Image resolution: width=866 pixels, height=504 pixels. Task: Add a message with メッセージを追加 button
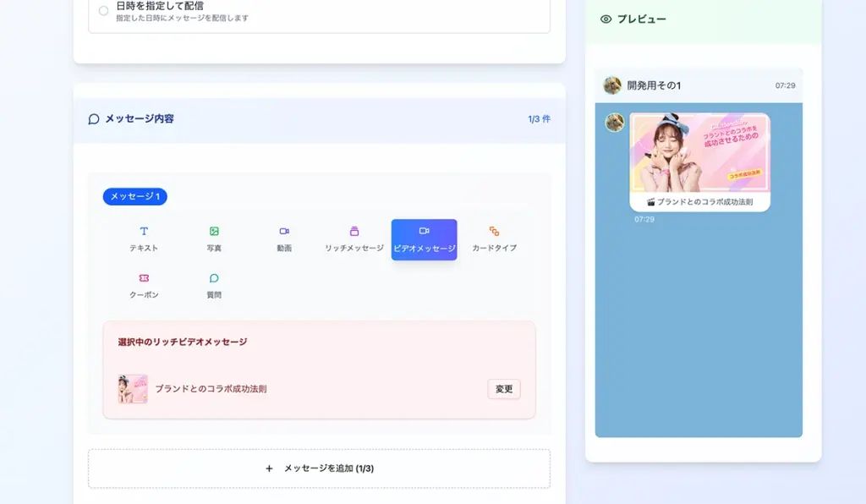[x=319, y=468]
